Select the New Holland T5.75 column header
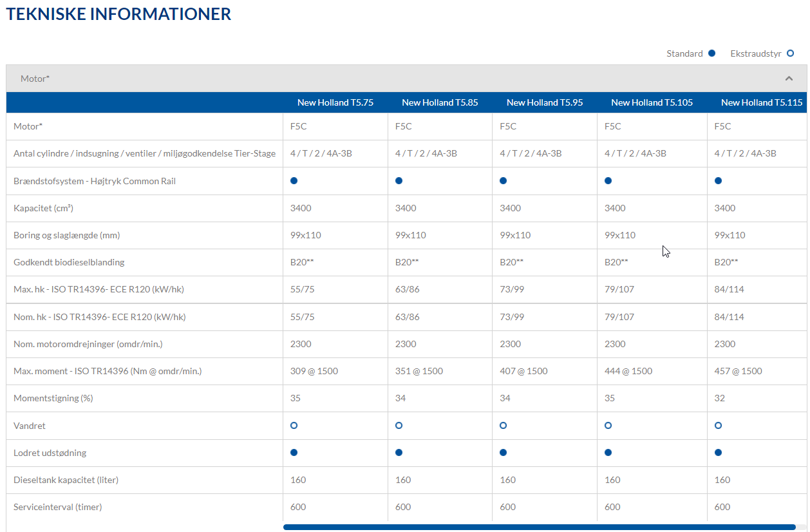Screen dimensions: 810x532 (335, 102)
